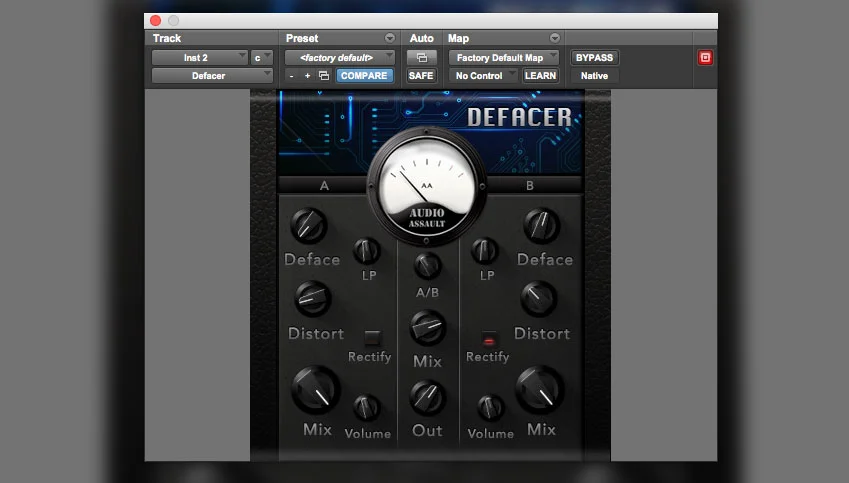Toggle section A Rectify switch
The height and width of the screenshot is (483, 849).
372,338
